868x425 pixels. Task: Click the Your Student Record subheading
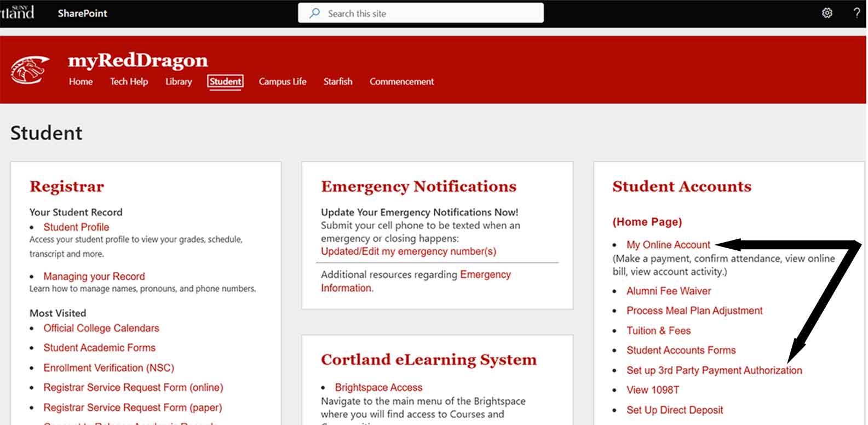point(76,212)
